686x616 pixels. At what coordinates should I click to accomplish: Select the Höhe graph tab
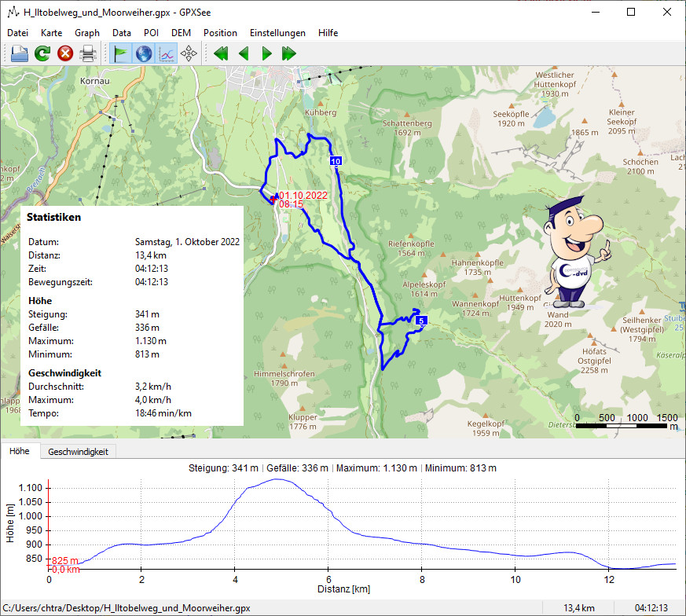point(20,452)
